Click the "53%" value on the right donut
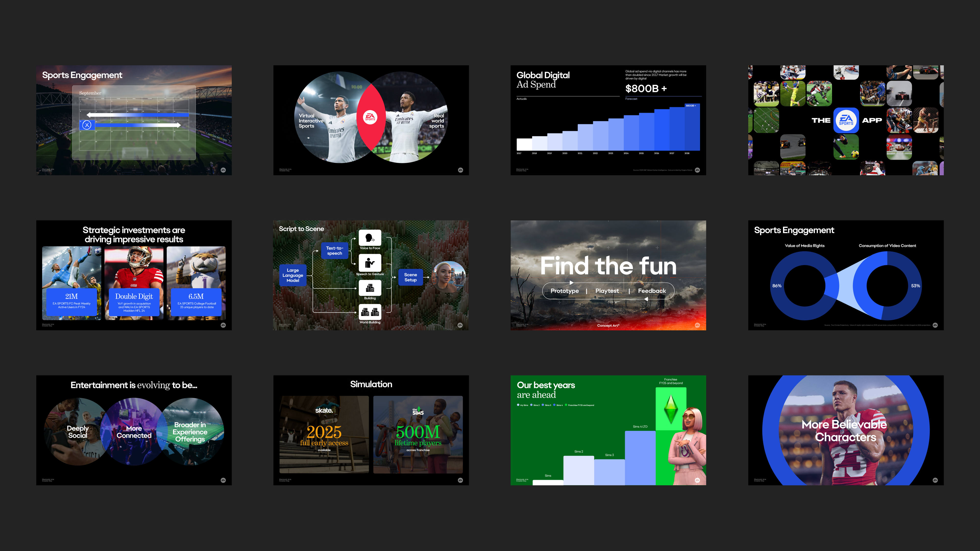Image resolution: width=980 pixels, height=551 pixels. point(916,286)
